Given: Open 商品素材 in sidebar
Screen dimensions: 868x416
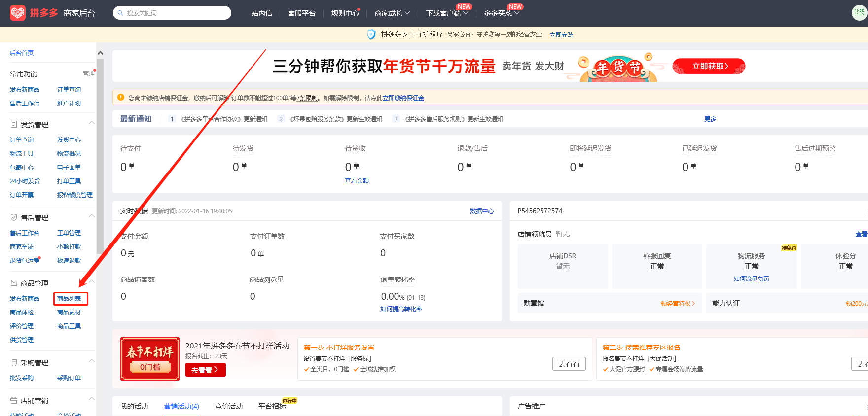Looking at the screenshot, I should [x=69, y=312].
